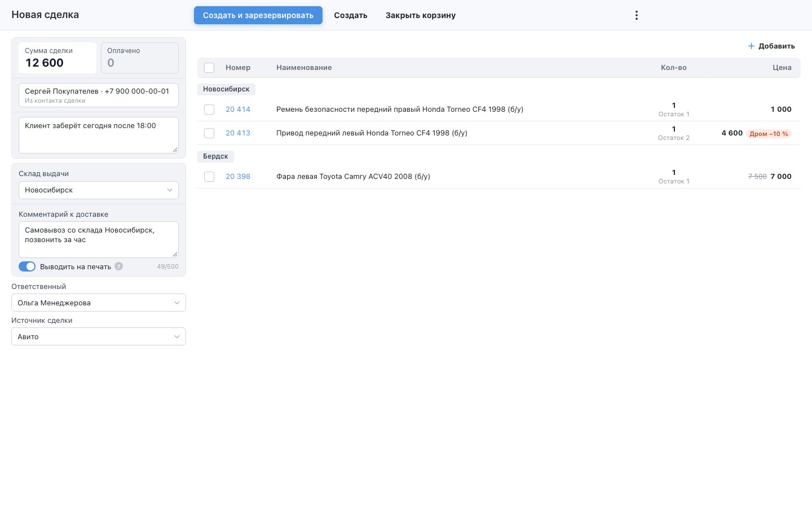Click the 'Бердск' warehouse group label
The width and height of the screenshot is (812, 508).
pos(215,156)
